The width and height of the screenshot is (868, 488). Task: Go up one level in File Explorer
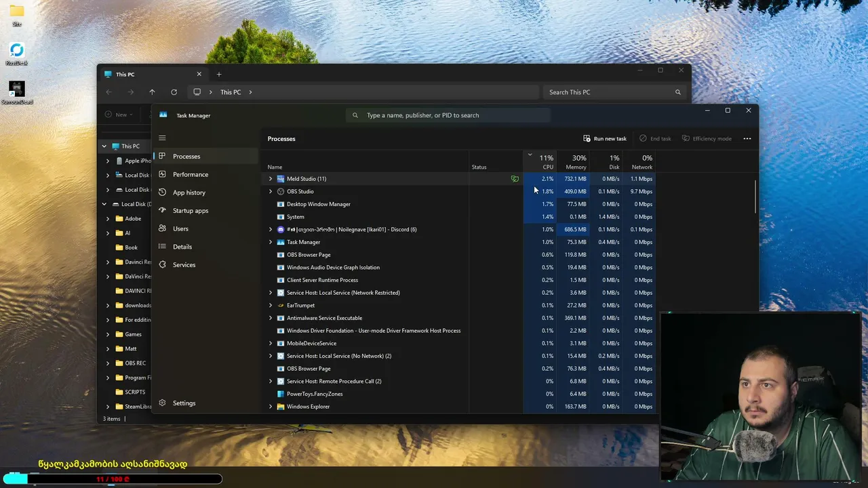[152, 92]
